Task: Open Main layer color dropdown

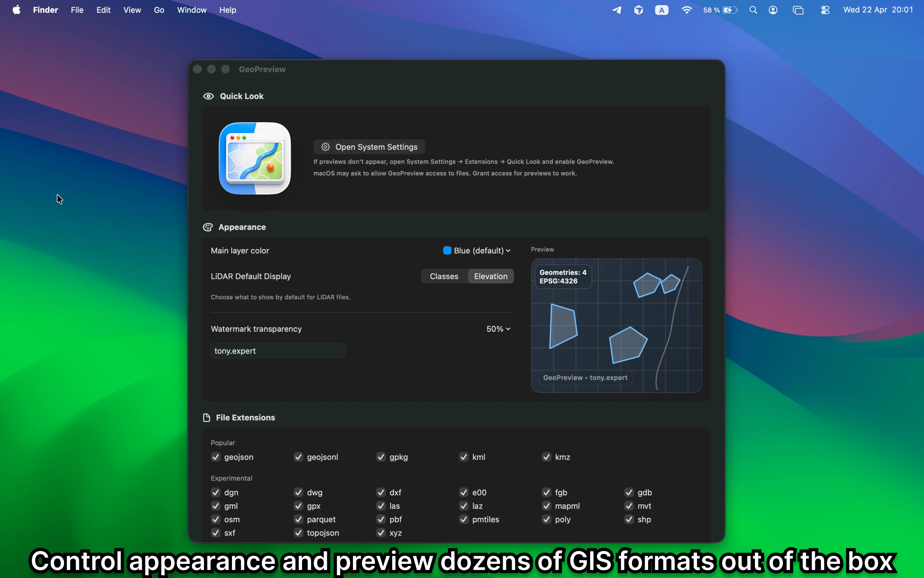Action: pos(477,251)
